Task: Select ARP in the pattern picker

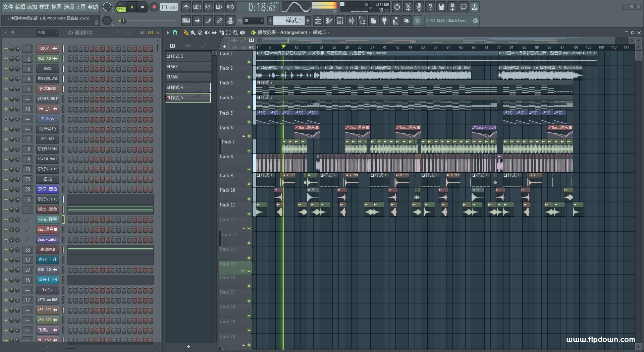Action: click(x=189, y=66)
